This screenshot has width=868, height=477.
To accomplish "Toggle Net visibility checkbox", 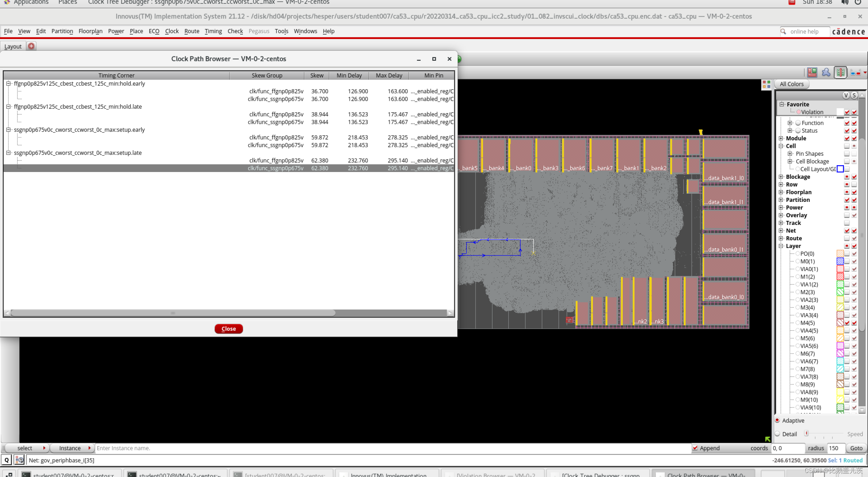I will click(x=847, y=231).
